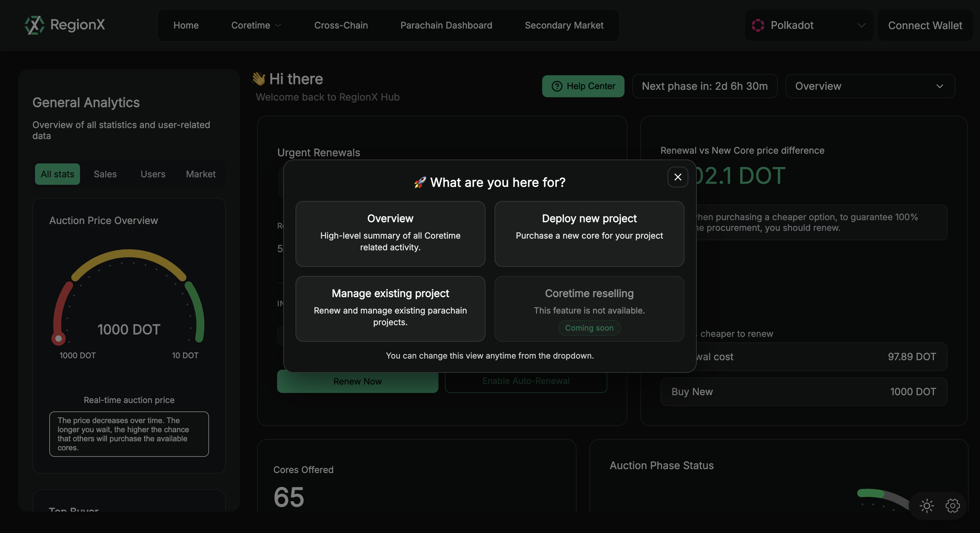
Task: Select the Overview option card
Action: pos(390,234)
